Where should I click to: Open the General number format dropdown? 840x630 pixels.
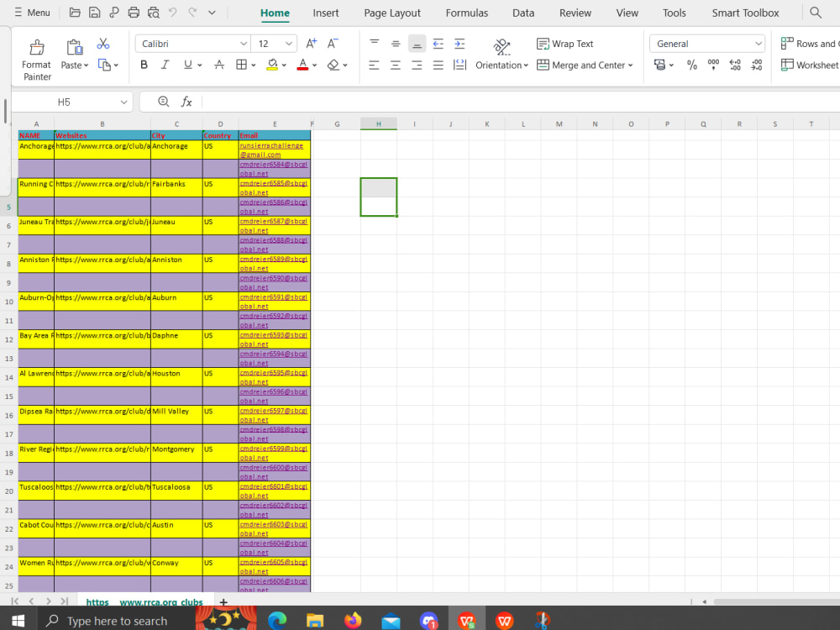pos(758,44)
